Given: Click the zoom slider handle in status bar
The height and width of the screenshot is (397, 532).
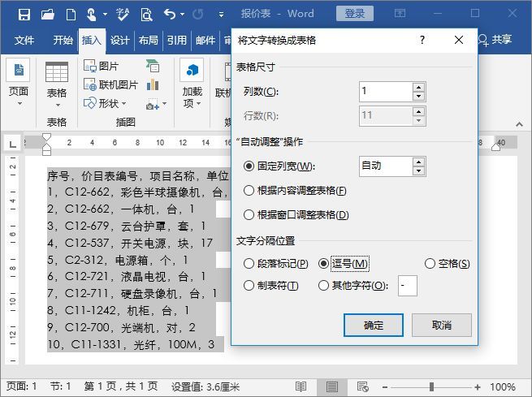Looking at the screenshot, I should click(431, 386).
